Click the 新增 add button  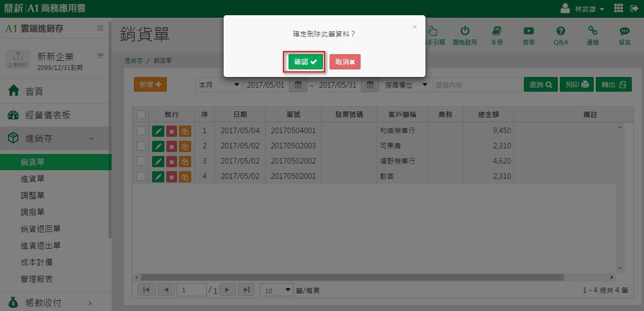[150, 85]
